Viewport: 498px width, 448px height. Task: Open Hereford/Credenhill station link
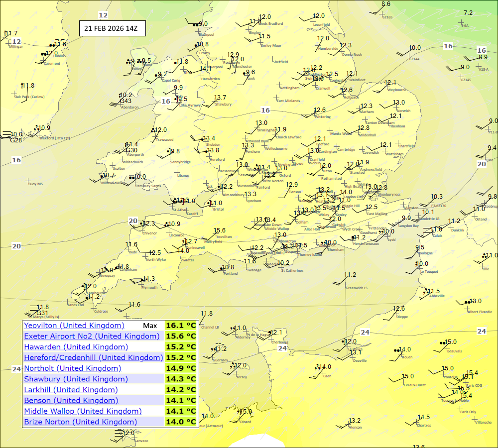(x=93, y=357)
